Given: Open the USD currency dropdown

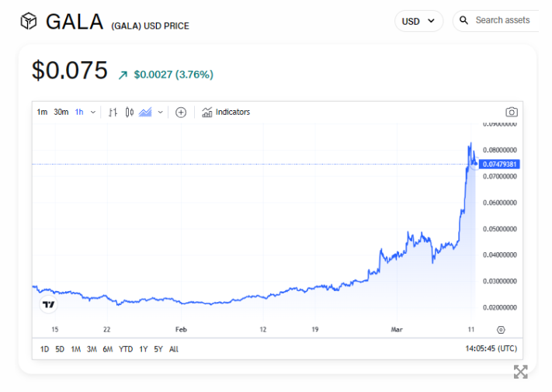Looking at the screenshot, I should (x=418, y=21).
